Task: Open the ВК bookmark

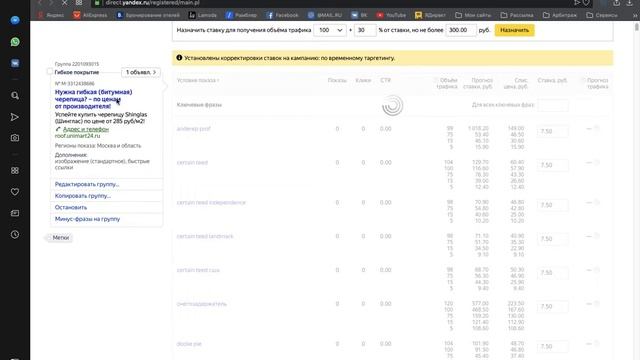Action: (359, 15)
